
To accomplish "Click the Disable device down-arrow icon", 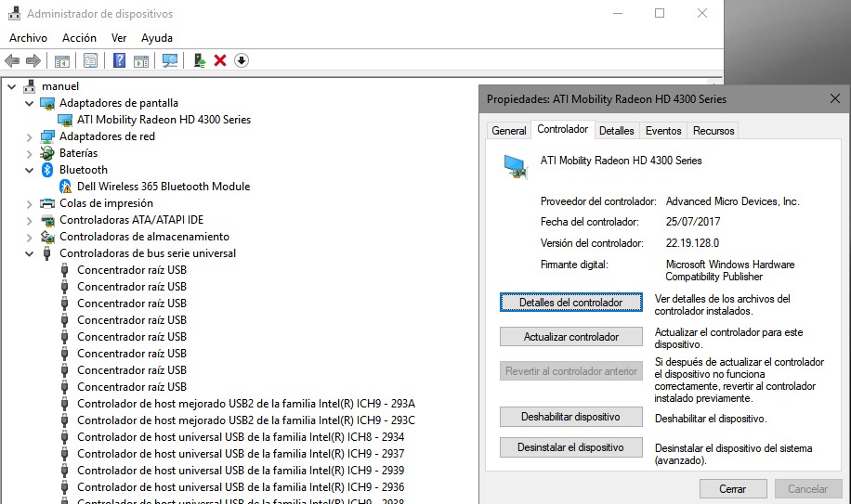I will [x=242, y=60].
